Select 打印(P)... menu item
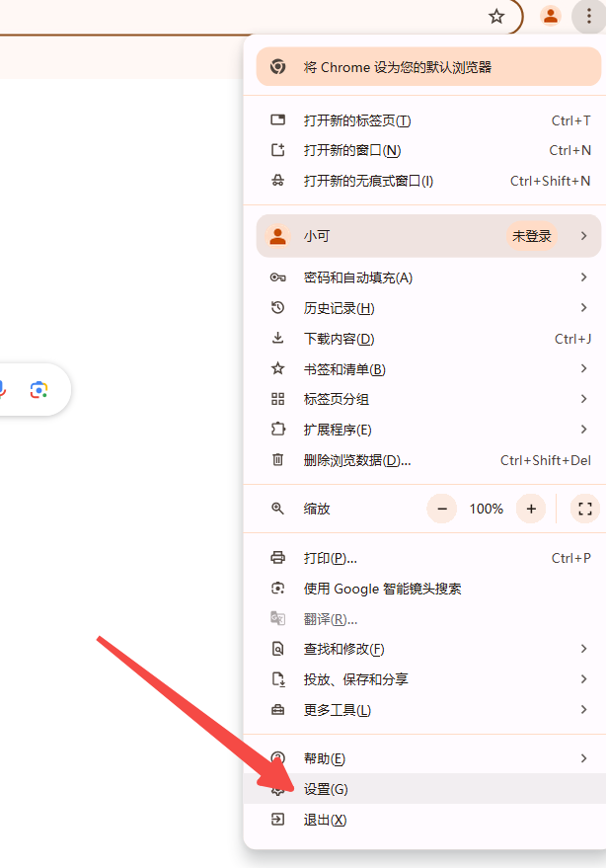The width and height of the screenshot is (606, 868). point(424,558)
